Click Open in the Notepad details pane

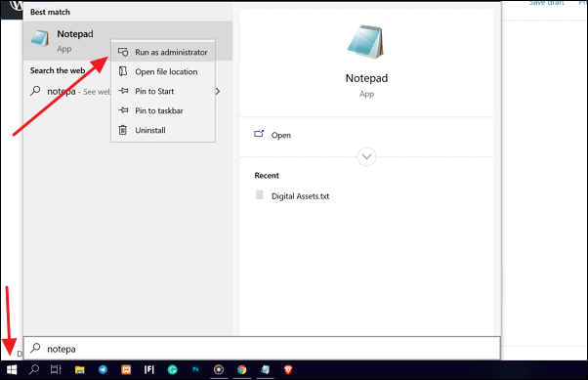click(281, 135)
